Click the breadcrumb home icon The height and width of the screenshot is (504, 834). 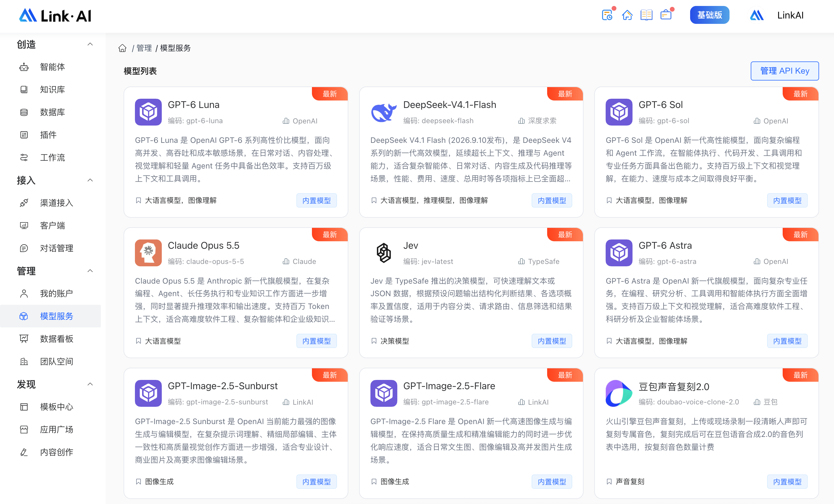[122, 48]
